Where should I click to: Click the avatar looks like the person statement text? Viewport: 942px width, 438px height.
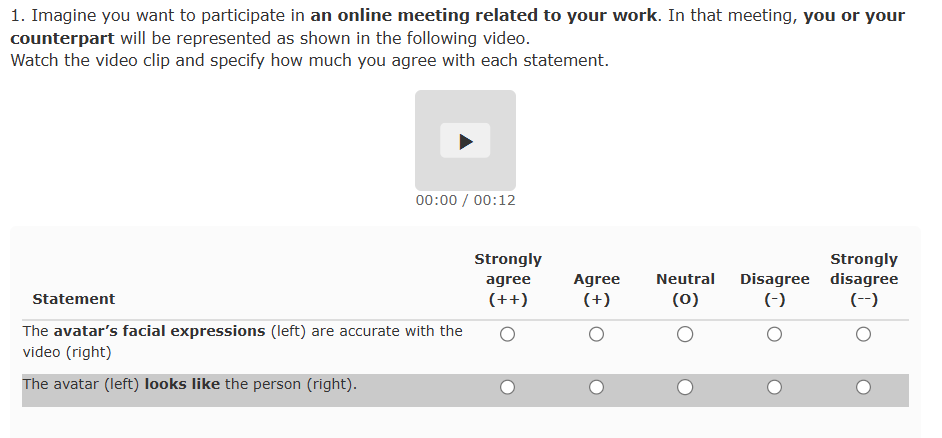coord(189,384)
